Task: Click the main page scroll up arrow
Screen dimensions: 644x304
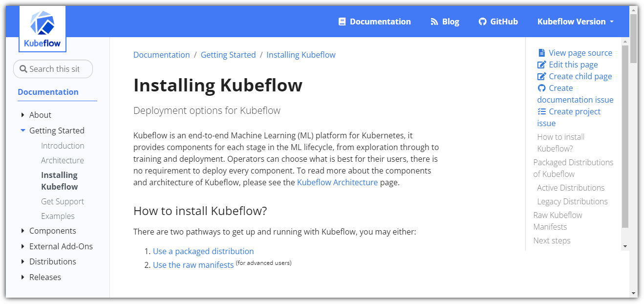Action: pos(634,10)
